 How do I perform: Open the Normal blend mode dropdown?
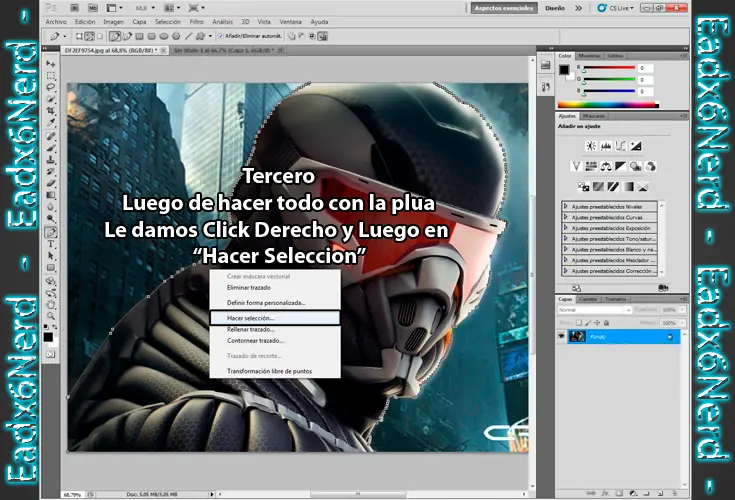tap(594, 310)
